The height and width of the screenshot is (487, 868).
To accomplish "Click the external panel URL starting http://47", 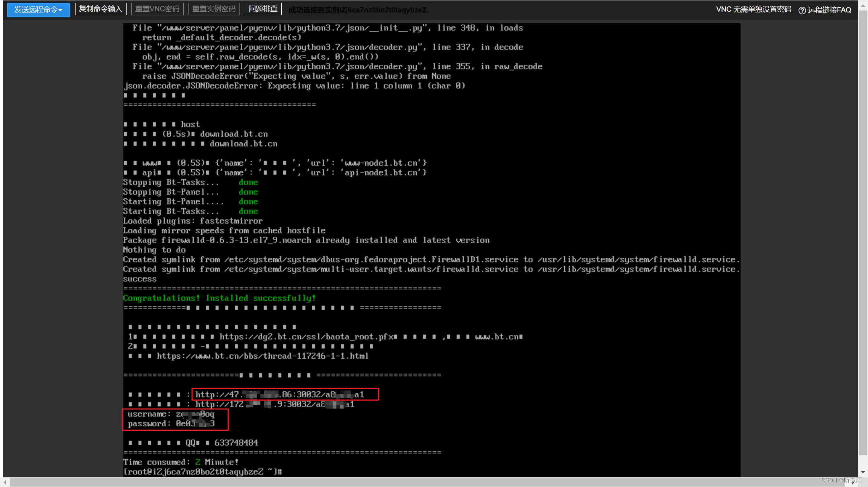I will pyautogui.click(x=280, y=395).
